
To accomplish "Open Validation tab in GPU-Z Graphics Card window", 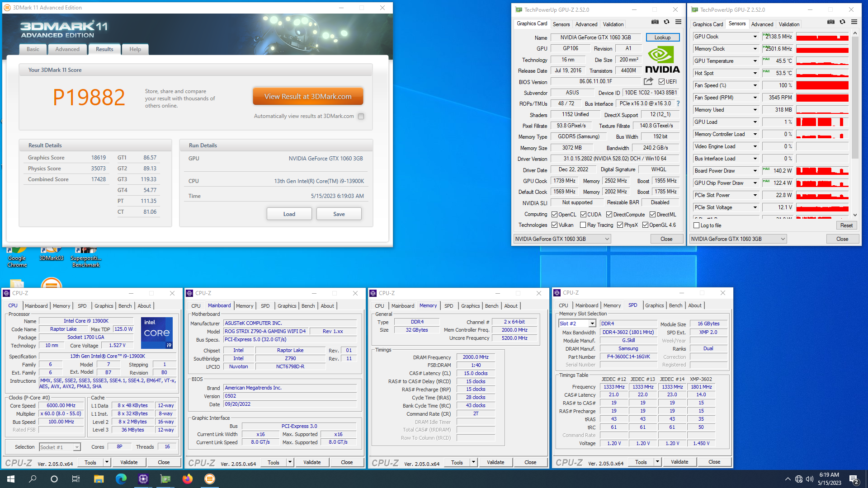I will pyautogui.click(x=613, y=24).
